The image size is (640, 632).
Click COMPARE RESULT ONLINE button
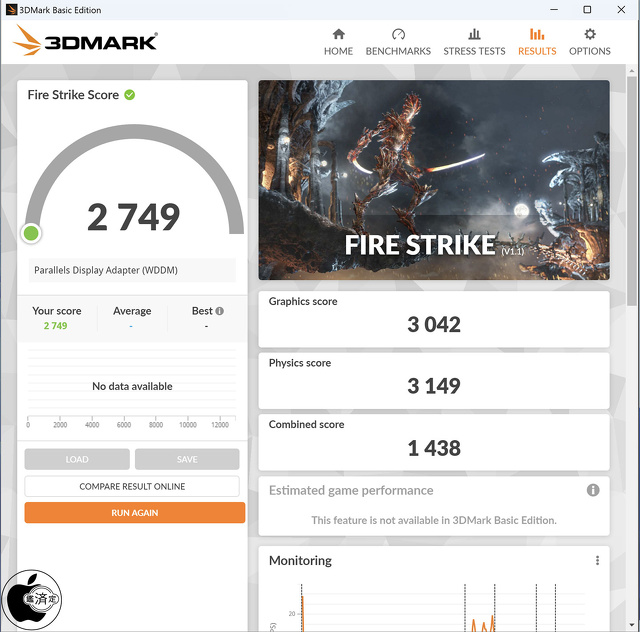(x=132, y=486)
